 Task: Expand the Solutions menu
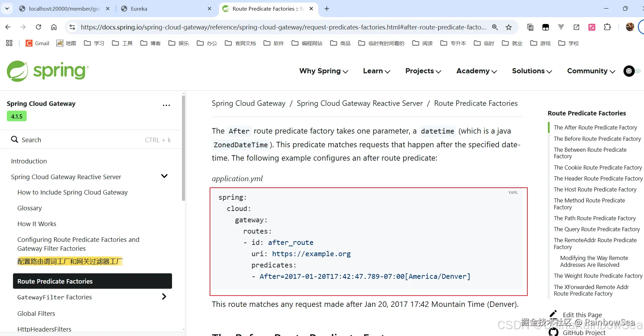(x=532, y=71)
